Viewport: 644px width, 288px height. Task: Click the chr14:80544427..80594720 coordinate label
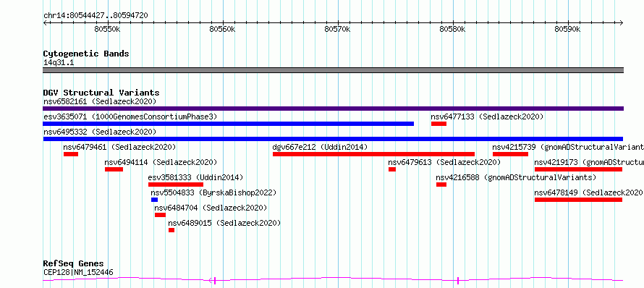(96, 16)
